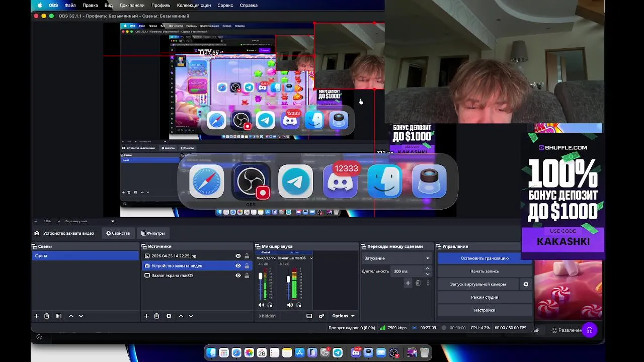Image resolution: width=644 pixels, height=362 pixels.
Task: Toggle monitoring icon for Микр/доп channel
Action: click(270, 305)
